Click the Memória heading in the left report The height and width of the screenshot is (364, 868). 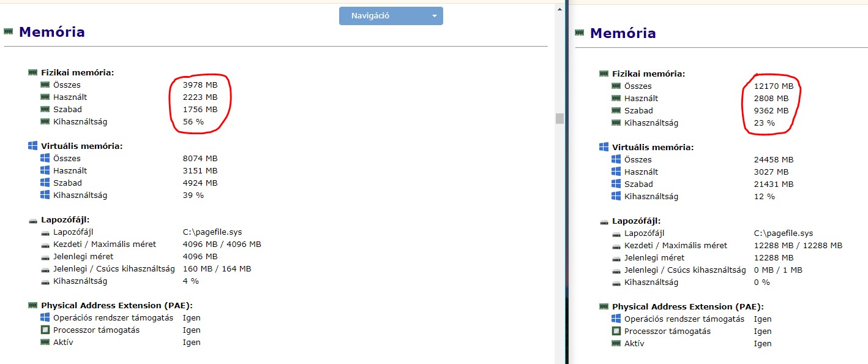tap(52, 32)
